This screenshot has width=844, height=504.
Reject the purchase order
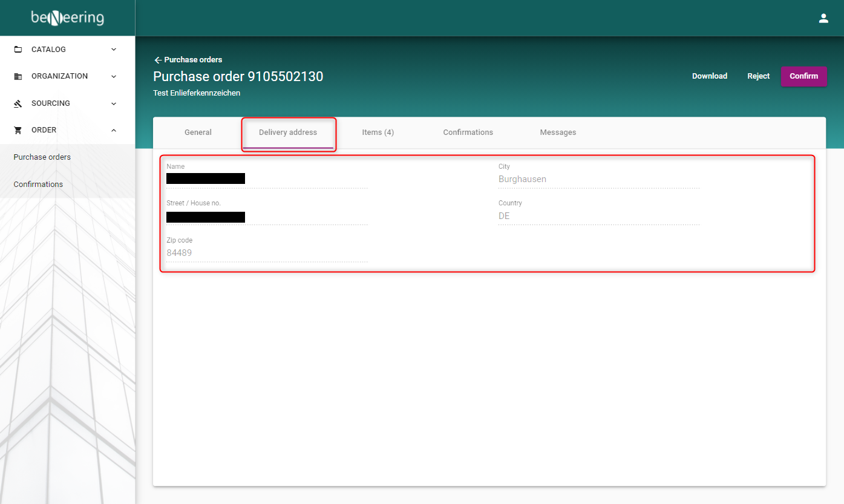tap(758, 76)
